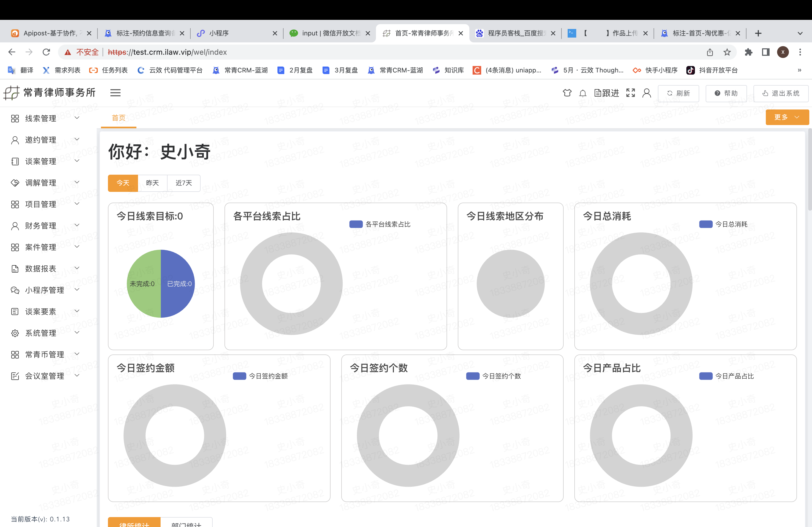Open the theme shirt icon in header

[567, 93]
